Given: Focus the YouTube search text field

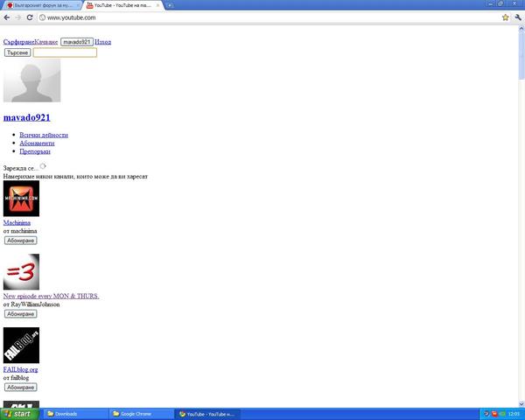Looking at the screenshot, I should tap(65, 52).
